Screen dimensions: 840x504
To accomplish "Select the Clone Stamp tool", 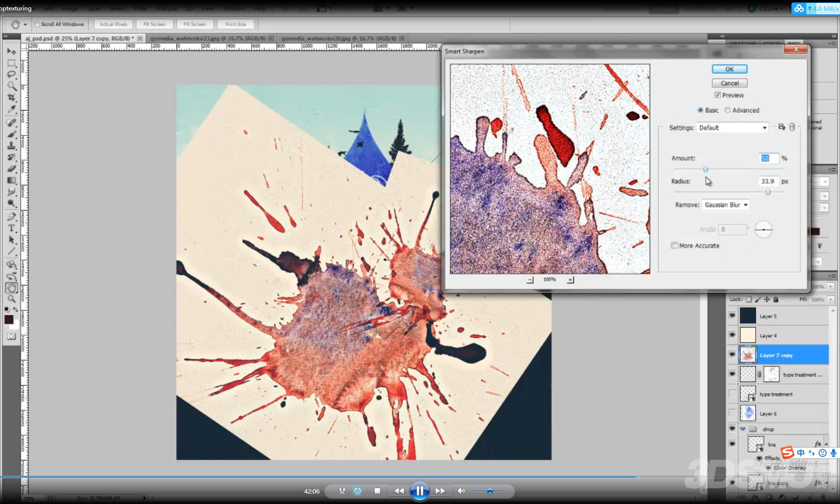I will click(x=11, y=145).
